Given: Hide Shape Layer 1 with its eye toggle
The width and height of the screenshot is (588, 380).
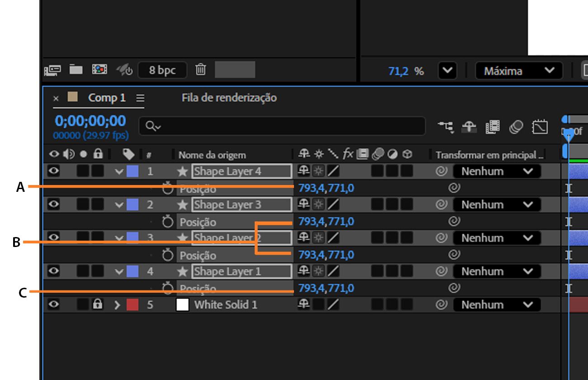Looking at the screenshot, I should pyautogui.click(x=54, y=271).
